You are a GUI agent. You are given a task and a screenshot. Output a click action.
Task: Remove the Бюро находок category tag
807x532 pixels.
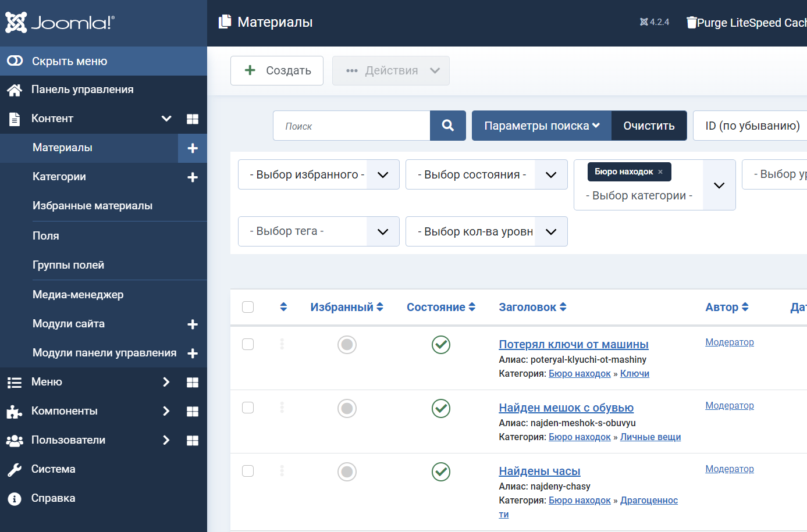click(x=660, y=172)
